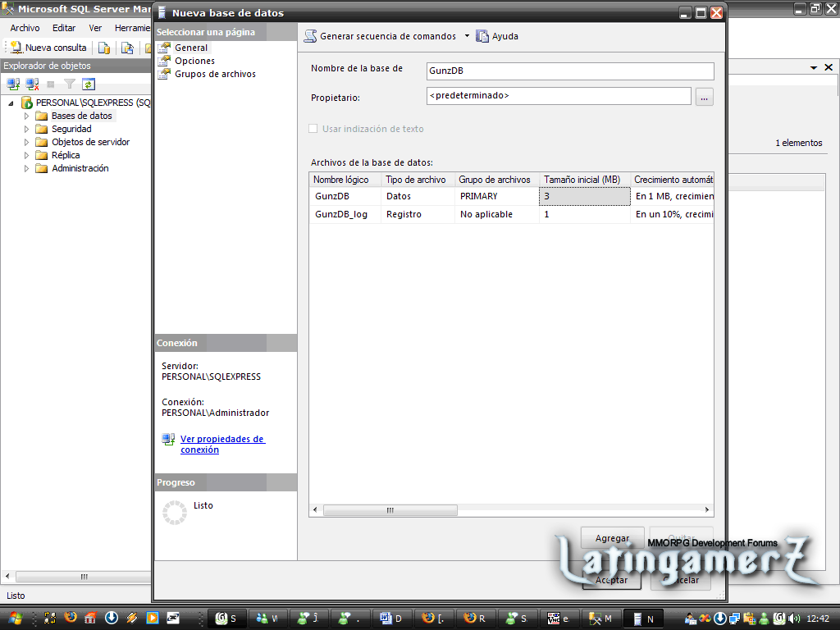Click Firefox quick launch icon in taskbar

tap(71, 619)
